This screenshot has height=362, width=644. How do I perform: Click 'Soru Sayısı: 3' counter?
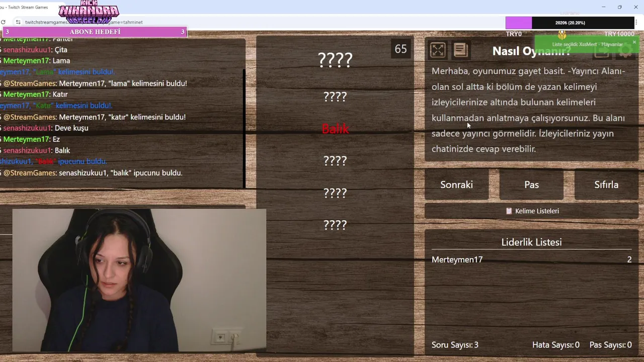(455, 345)
